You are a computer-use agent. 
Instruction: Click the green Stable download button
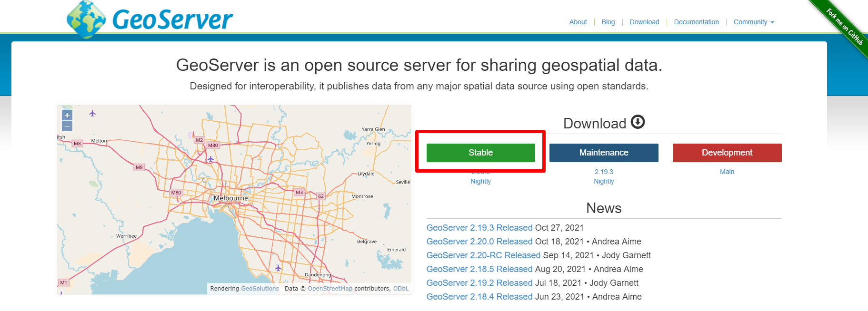[x=480, y=153]
